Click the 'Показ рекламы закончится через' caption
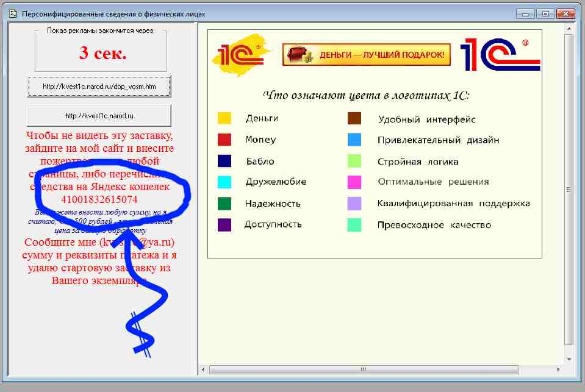 click(100, 30)
